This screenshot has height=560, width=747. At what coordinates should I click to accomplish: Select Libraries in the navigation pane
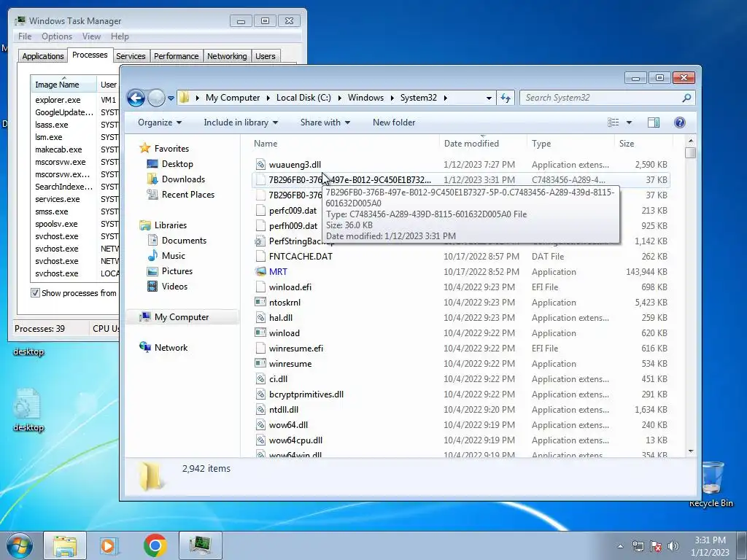click(x=170, y=225)
